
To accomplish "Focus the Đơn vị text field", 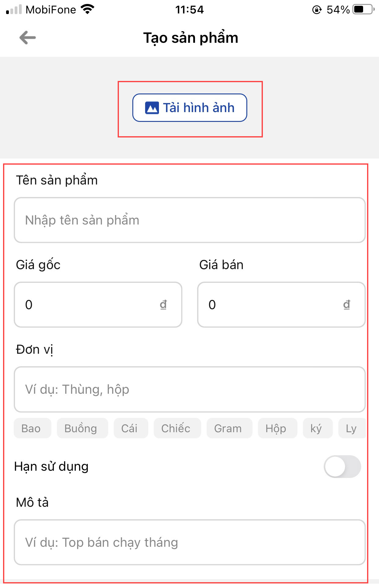I will coord(189,389).
